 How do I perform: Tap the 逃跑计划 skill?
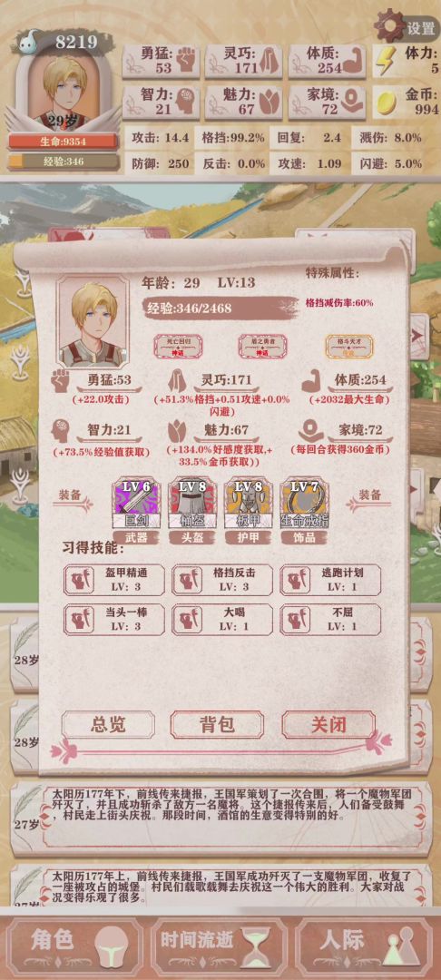point(330,579)
